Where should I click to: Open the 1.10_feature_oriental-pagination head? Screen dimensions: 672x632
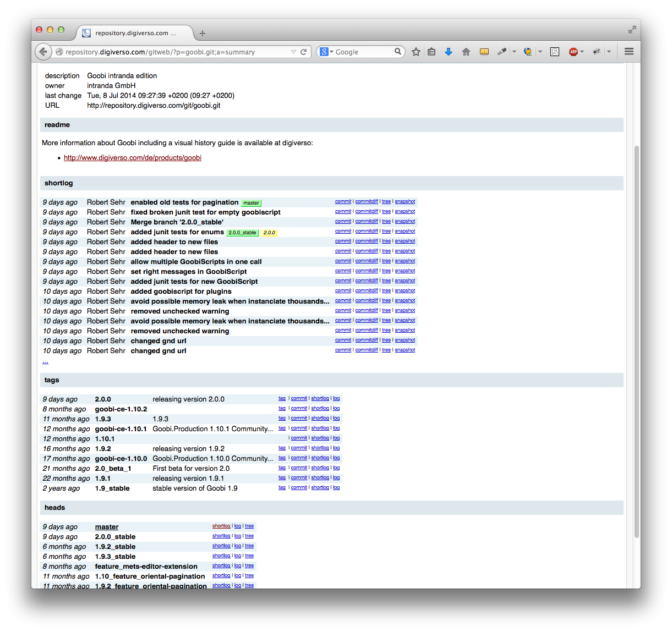coord(150,576)
